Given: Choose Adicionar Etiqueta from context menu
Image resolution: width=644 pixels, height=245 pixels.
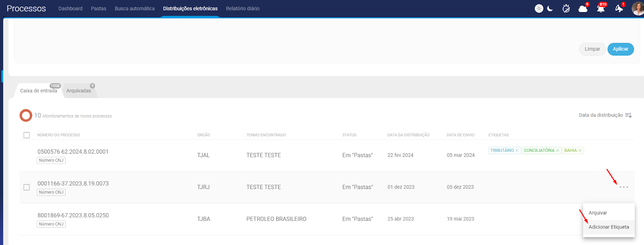Looking at the screenshot, I should tap(609, 227).
